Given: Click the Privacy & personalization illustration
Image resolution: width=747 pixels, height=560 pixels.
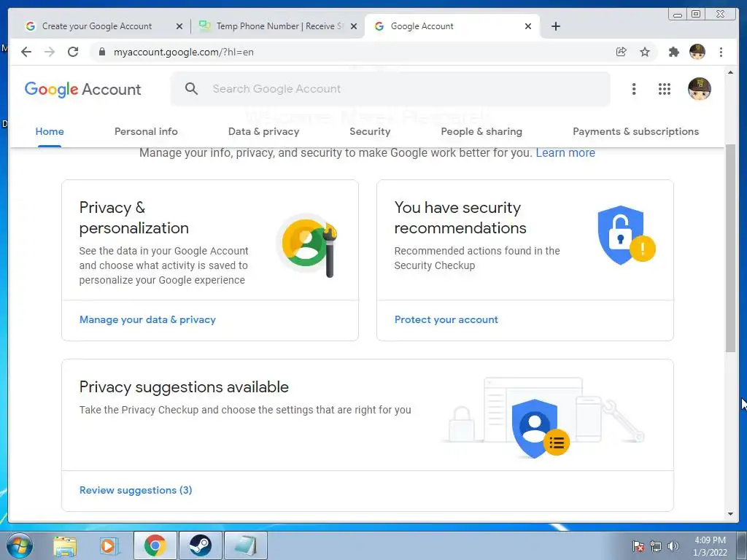Looking at the screenshot, I should [x=307, y=245].
